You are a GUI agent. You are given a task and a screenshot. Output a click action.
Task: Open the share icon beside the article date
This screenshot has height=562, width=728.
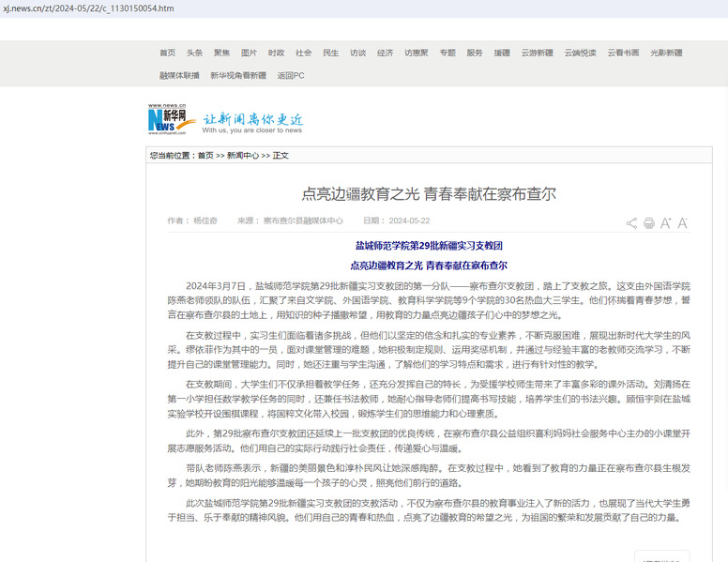point(631,223)
